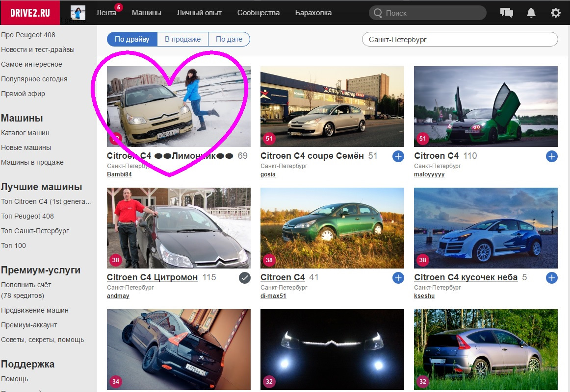
Task: Open Bambi84 user profile link
Action: coord(119,174)
